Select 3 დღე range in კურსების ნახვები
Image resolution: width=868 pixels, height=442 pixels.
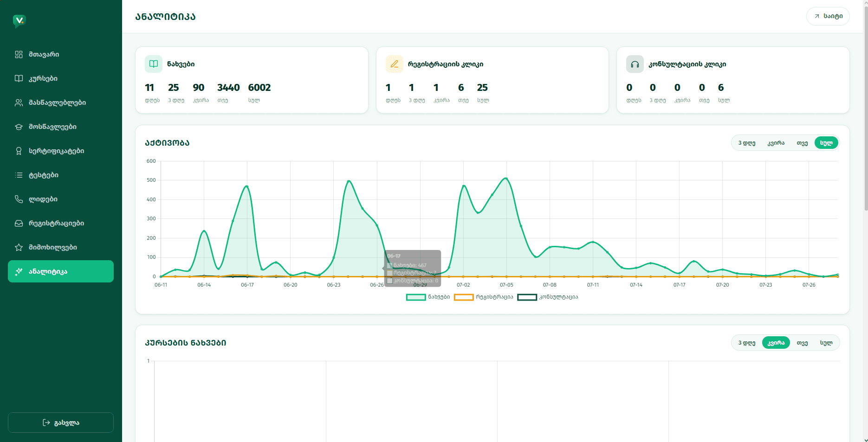click(x=747, y=343)
